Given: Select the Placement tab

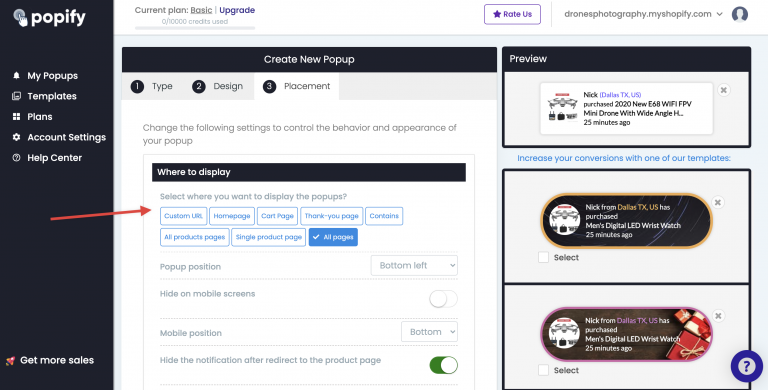Looking at the screenshot, I should click(296, 86).
